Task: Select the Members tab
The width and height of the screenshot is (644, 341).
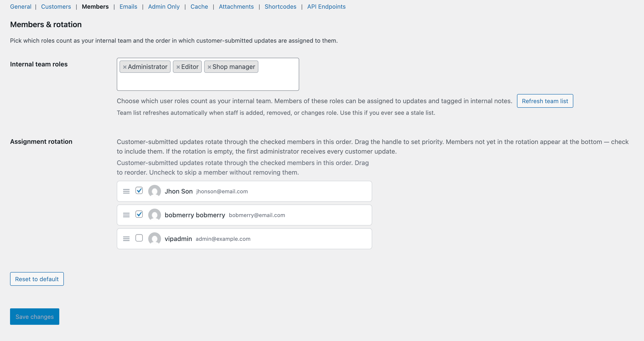Action: [95, 6]
